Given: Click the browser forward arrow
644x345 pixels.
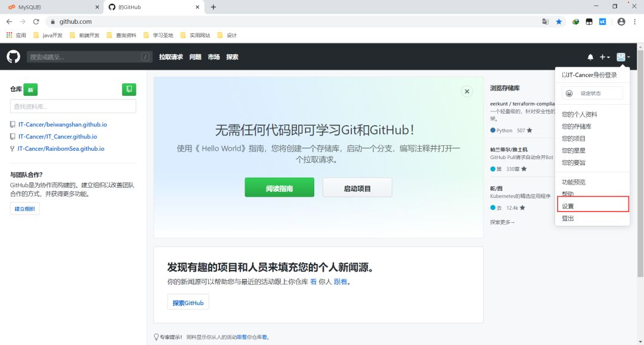Looking at the screenshot, I should (23, 21).
